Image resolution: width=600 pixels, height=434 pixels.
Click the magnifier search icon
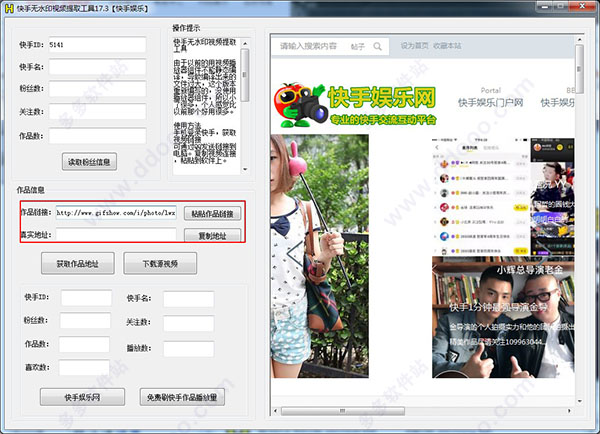[377, 46]
